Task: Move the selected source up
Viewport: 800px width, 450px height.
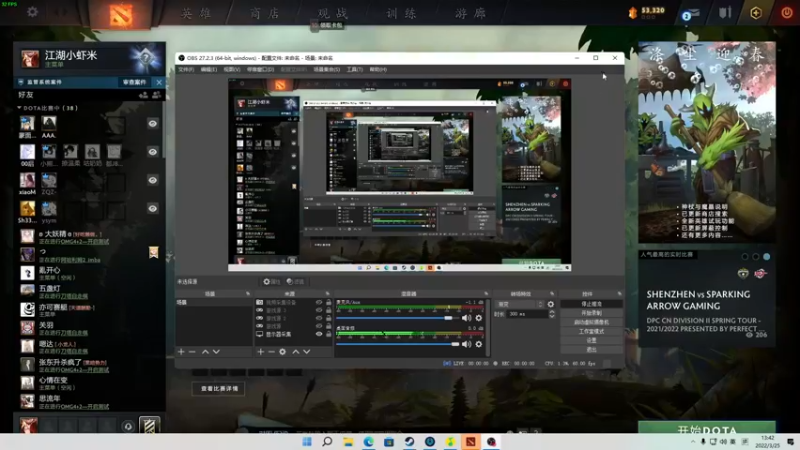Action: point(295,352)
